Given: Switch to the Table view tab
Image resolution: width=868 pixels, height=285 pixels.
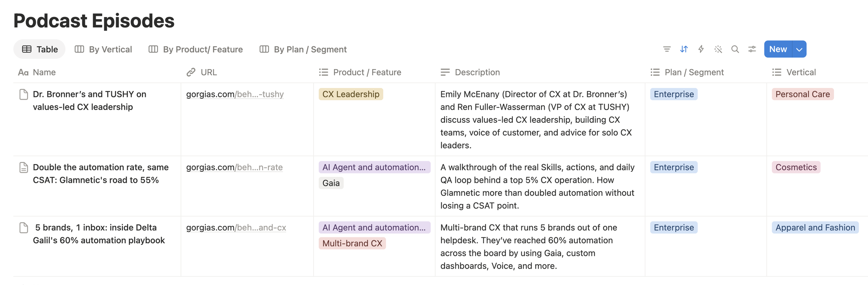Looking at the screenshot, I should click(40, 49).
